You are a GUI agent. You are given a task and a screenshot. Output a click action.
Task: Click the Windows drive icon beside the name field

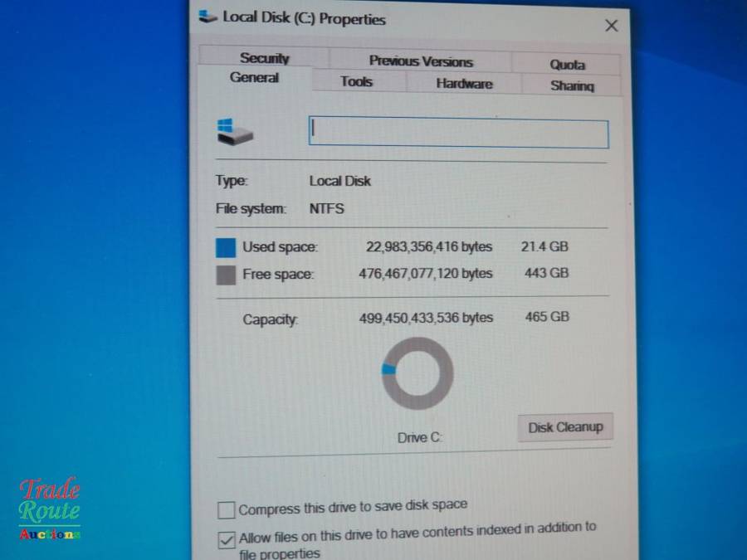click(x=234, y=131)
